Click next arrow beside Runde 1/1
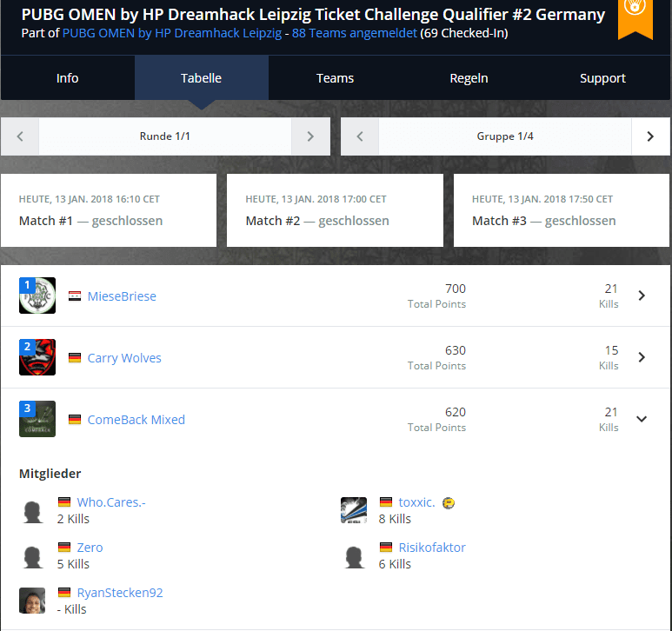 click(310, 136)
